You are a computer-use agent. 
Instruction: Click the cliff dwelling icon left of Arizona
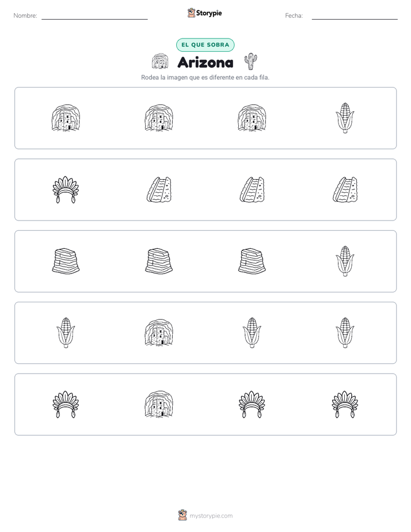tap(160, 62)
